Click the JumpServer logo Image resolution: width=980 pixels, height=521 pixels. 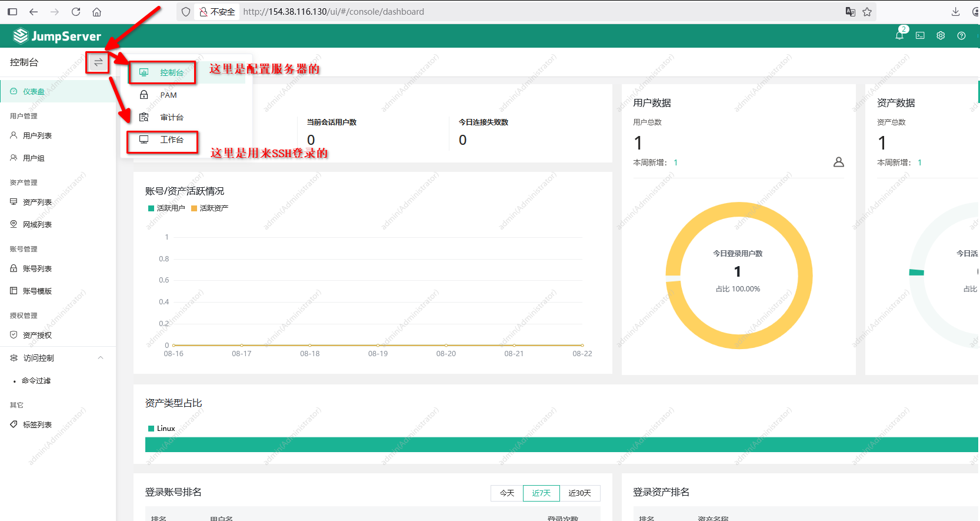[x=58, y=36]
